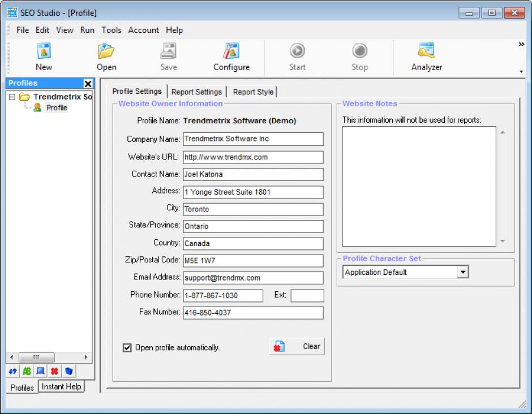Click the Save toolbar icon
The height and width of the screenshot is (414, 532).
coord(169,51)
